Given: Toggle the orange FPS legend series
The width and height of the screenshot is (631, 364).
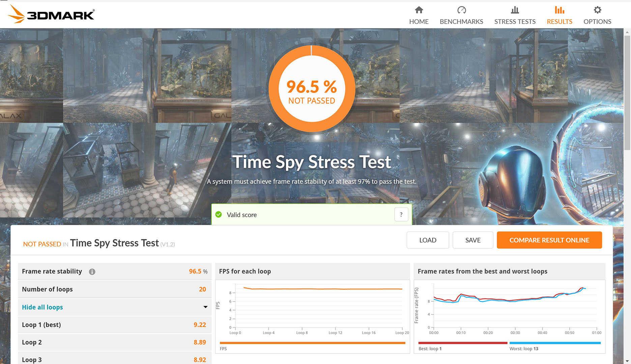Looking at the screenshot, I should tap(312, 343).
